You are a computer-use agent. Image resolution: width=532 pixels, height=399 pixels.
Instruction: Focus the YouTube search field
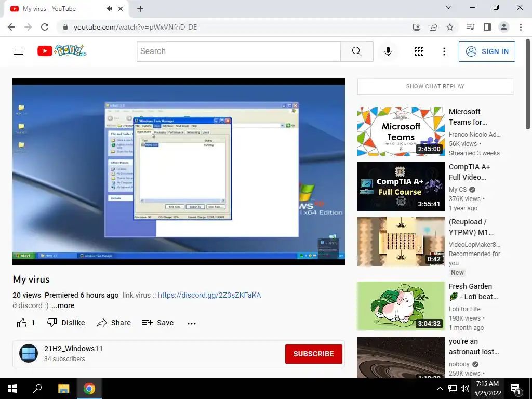[238, 51]
